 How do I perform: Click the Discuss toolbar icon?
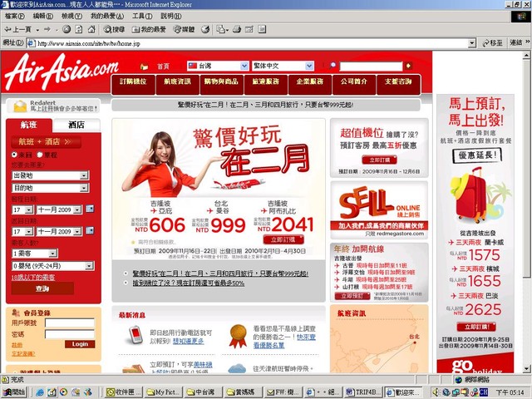click(262, 30)
